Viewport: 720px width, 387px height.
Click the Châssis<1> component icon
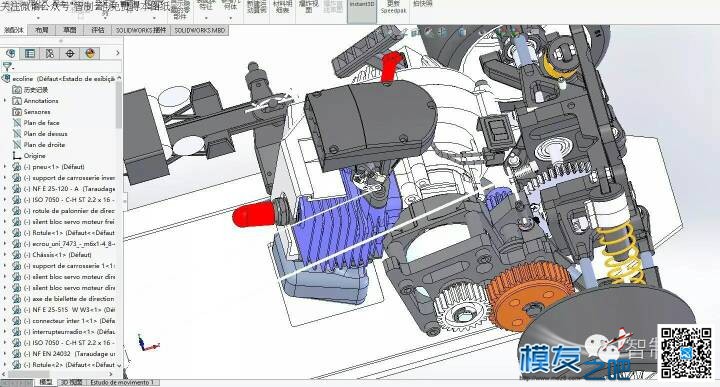pyautogui.click(x=17, y=255)
